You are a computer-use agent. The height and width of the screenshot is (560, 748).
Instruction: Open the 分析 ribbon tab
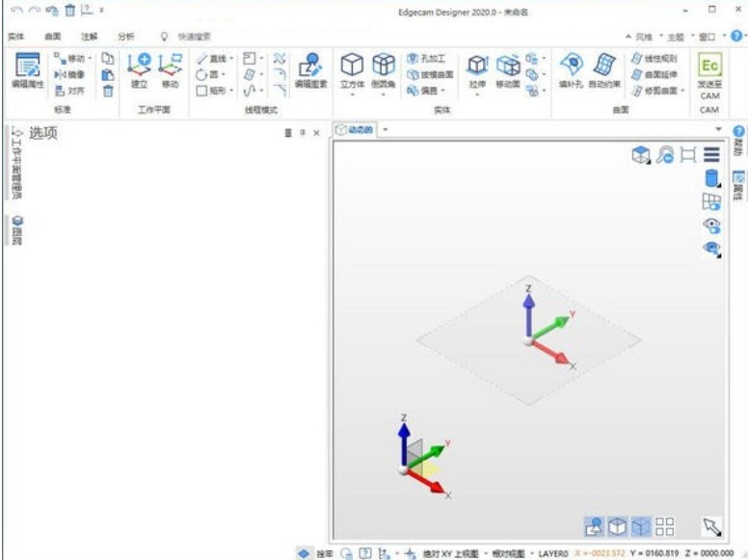pyautogui.click(x=126, y=37)
